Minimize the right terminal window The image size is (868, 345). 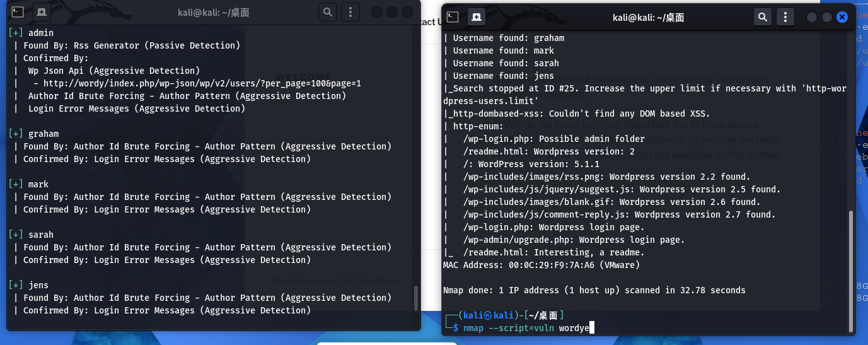[812, 17]
